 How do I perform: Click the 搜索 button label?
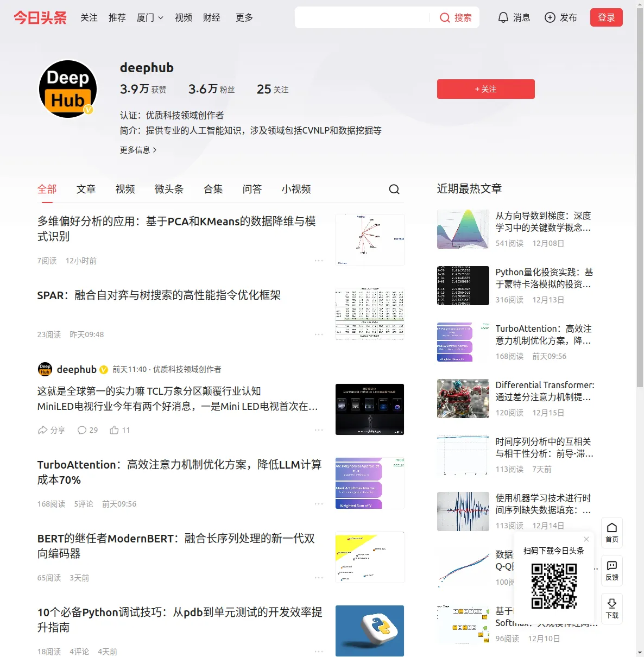[x=463, y=18]
